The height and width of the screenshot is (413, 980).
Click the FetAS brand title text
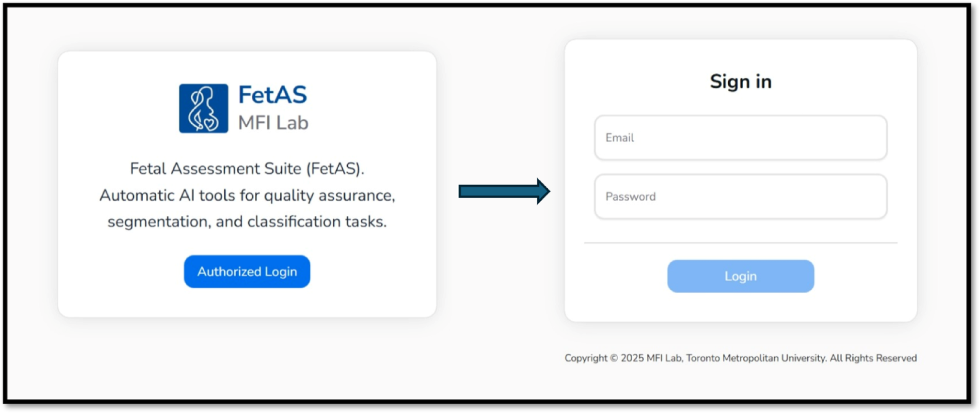pos(272,95)
